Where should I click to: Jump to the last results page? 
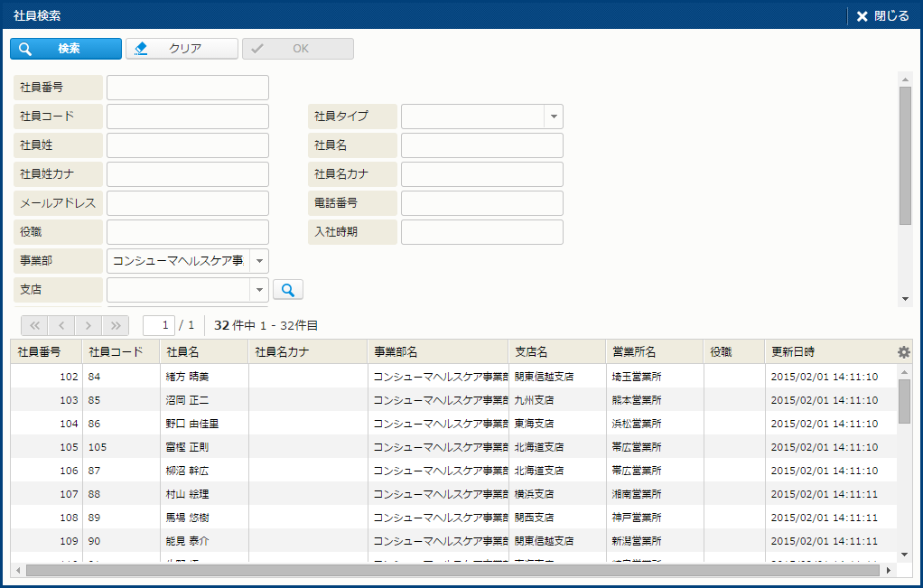[x=116, y=325]
